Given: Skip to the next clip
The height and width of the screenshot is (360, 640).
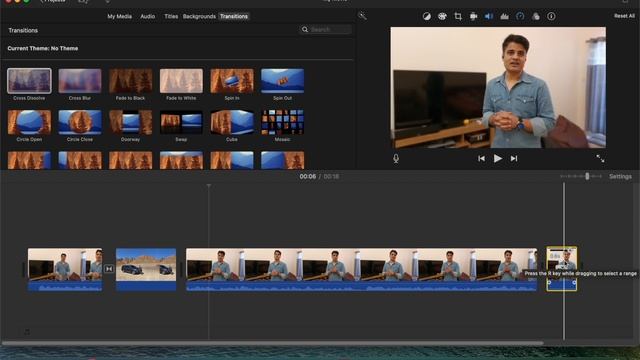Looking at the screenshot, I should 514,158.
